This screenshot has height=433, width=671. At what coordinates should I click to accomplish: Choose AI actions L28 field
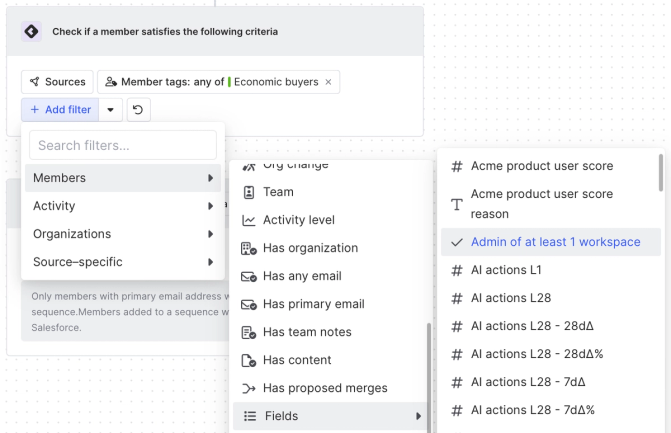(512, 298)
